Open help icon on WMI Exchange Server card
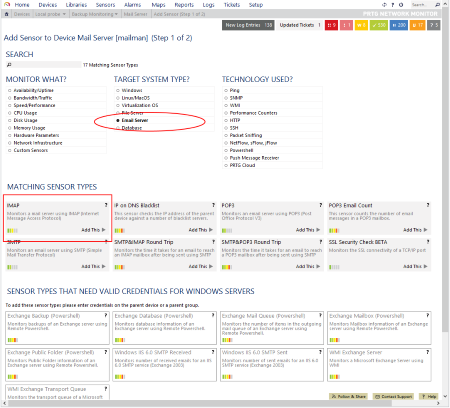 coord(428,352)
